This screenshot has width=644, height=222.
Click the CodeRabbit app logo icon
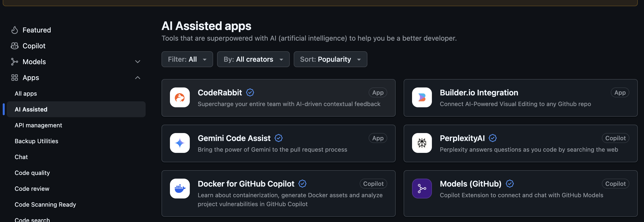click(x=180, y=97)
